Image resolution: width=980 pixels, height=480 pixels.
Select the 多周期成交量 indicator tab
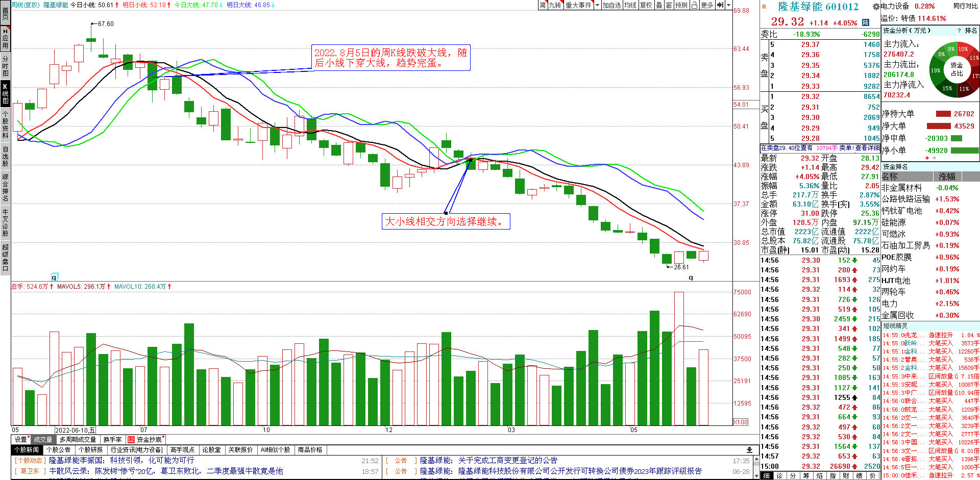pyautogui.click(x=78, y=439)
